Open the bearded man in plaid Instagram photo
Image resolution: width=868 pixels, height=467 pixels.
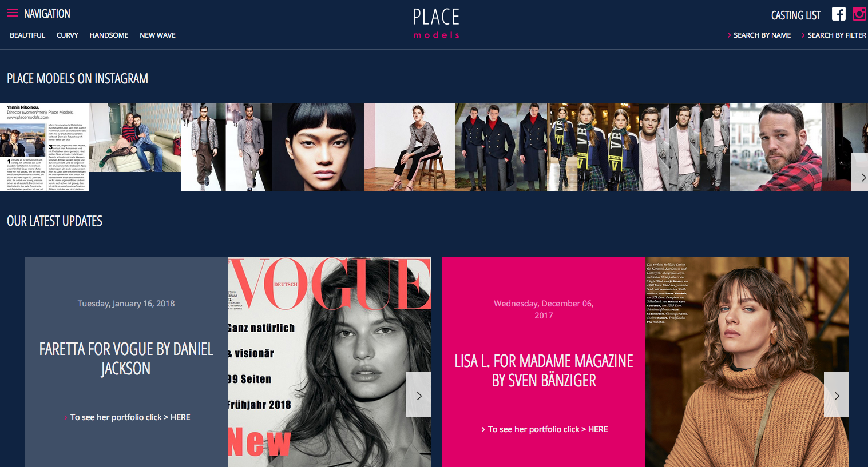tap(776, 147)
